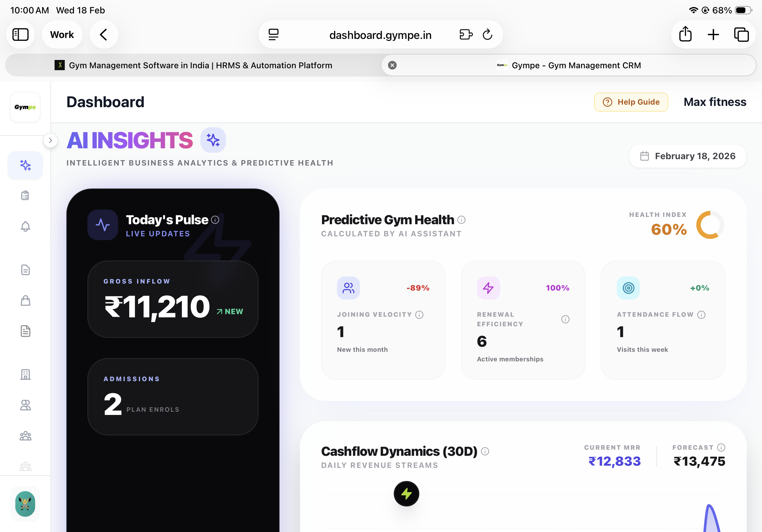Open notifications bell icon in sidebar
The height and width of the screenshot is (532, 762).
25,226
